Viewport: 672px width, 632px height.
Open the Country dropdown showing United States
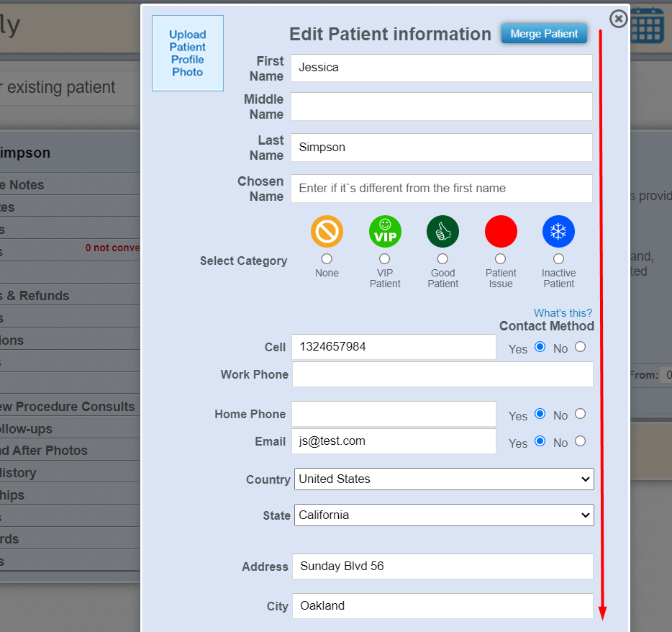point(444,479)
